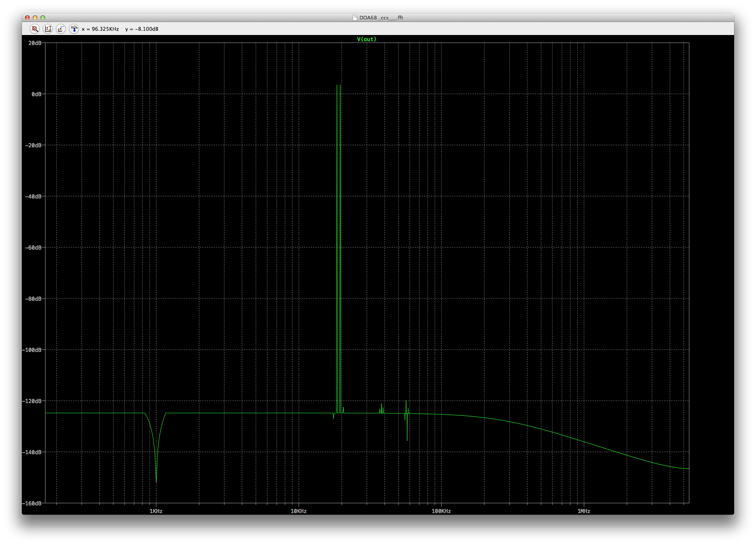Click the V(out) trace label
The image size is (756, 545).
click(366, 39)
